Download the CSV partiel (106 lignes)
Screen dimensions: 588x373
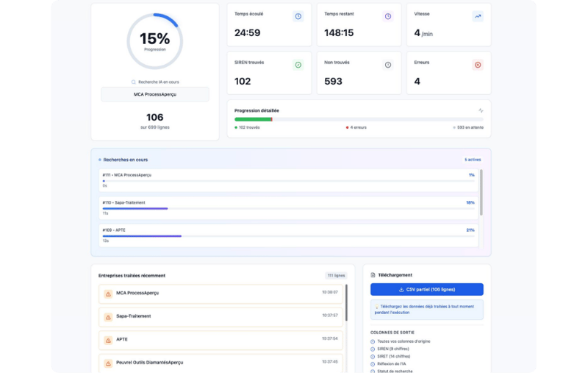pyautogui.click(x=426, y=289)
